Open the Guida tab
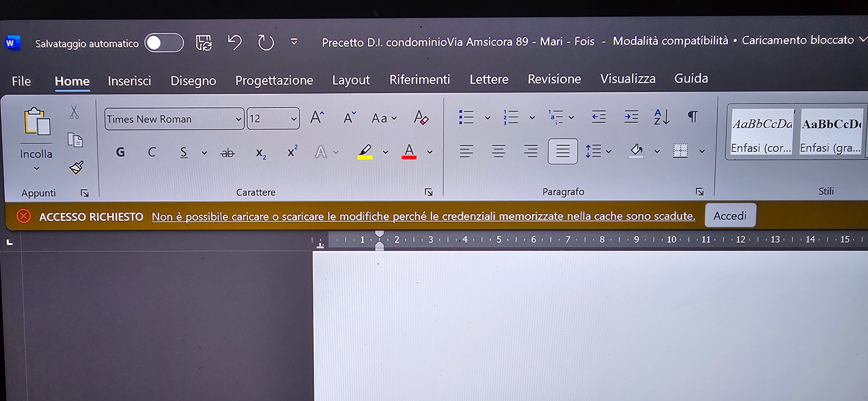This screenshot has height=401, width=868. tap(691, 78)
